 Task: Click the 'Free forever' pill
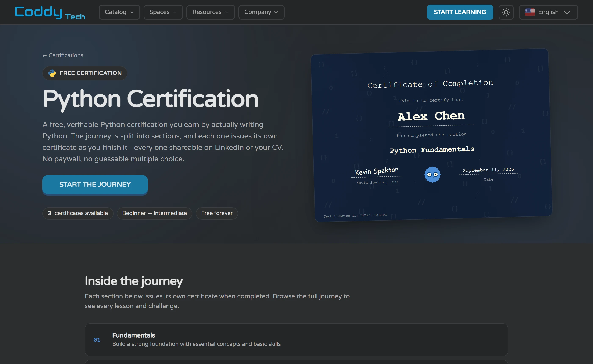pyautogui.click(x=217, y=213)
